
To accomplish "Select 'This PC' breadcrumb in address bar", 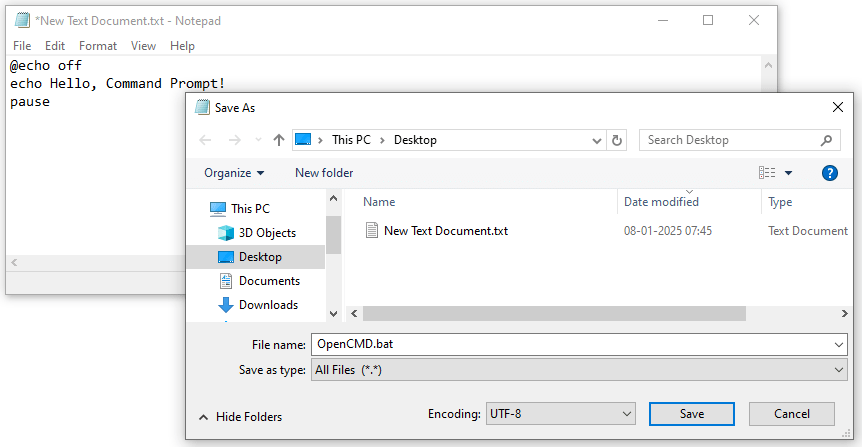I will point(351,140).
